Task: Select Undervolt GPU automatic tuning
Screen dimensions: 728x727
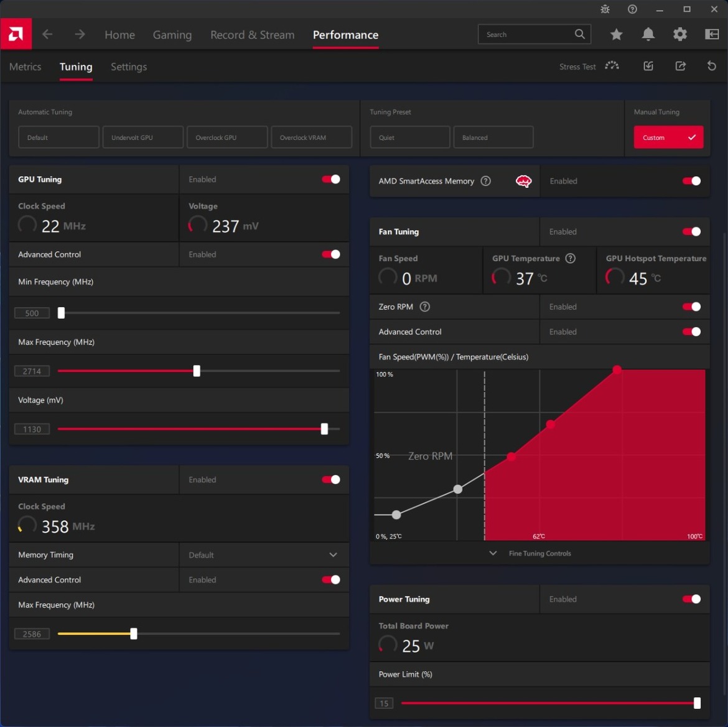Action: coord(143,137)
